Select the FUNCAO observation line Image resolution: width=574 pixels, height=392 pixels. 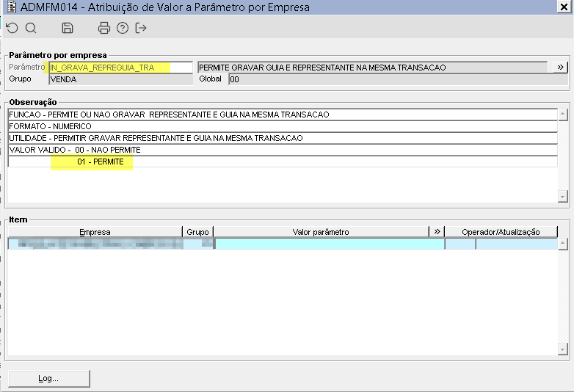[x=283, y=115]
